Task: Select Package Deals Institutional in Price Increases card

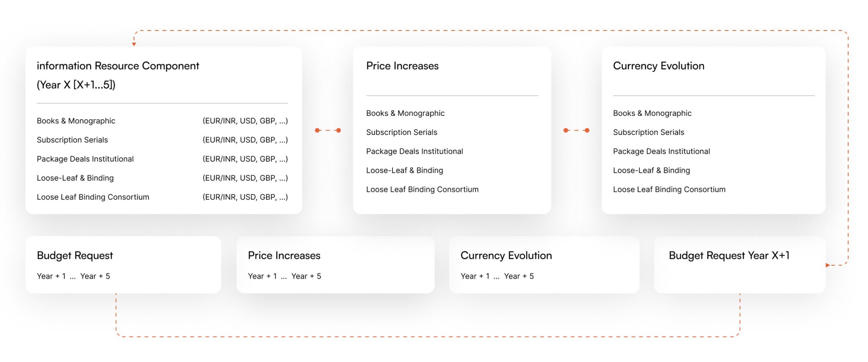Action: tap(415, 152)
